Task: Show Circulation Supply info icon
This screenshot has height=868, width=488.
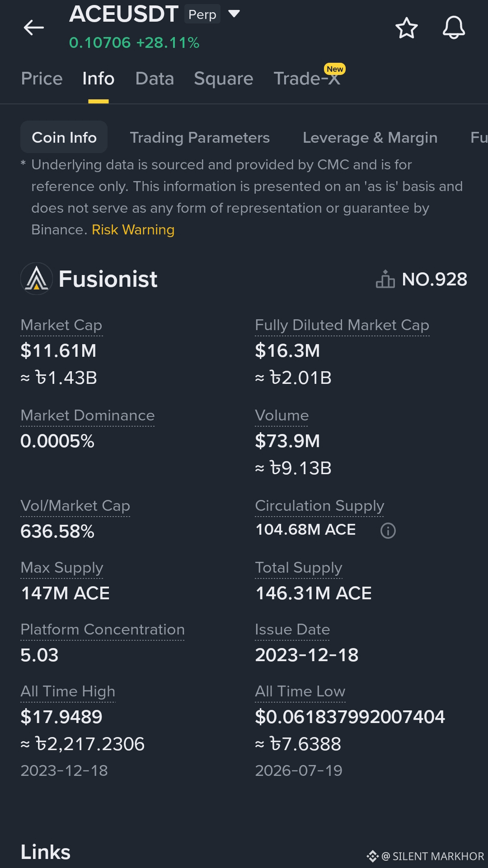Action: click(388, 531)
